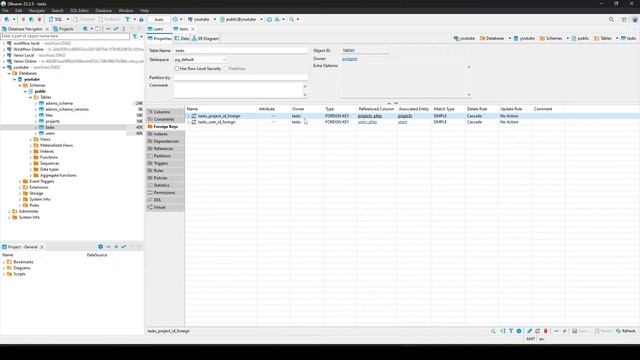Open the SQL Editor menu
The width and height of the screenshot is (640, 360).
tap(79, 11)
